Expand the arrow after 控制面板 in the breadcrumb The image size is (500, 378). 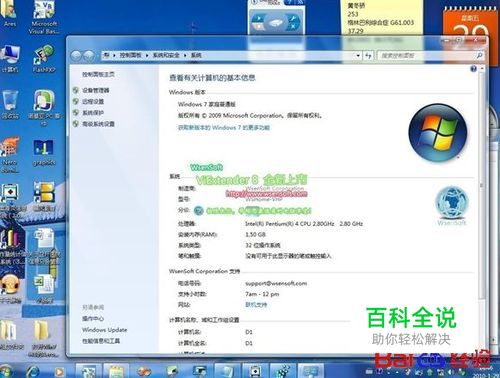coord(147,55)
